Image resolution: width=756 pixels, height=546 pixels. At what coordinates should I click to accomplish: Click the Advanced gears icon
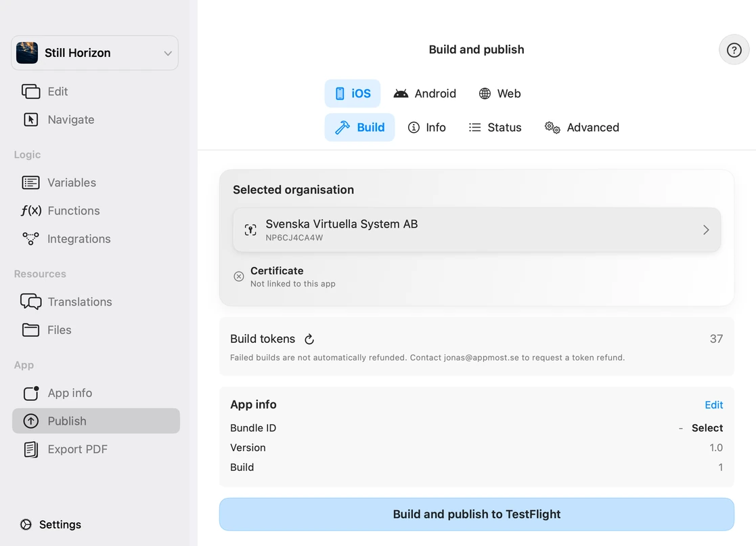(x=552, y=127)
